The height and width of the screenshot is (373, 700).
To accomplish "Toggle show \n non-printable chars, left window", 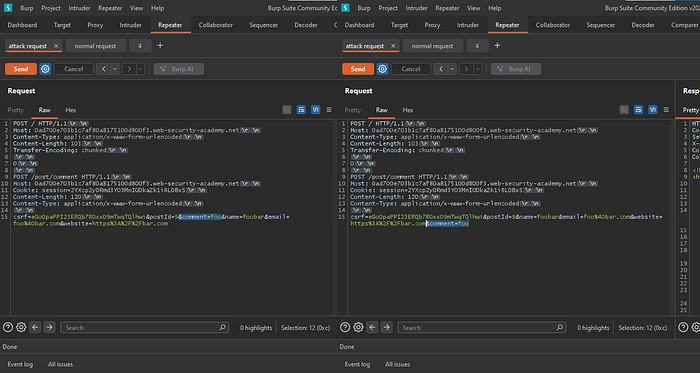I will coord(316,110).
